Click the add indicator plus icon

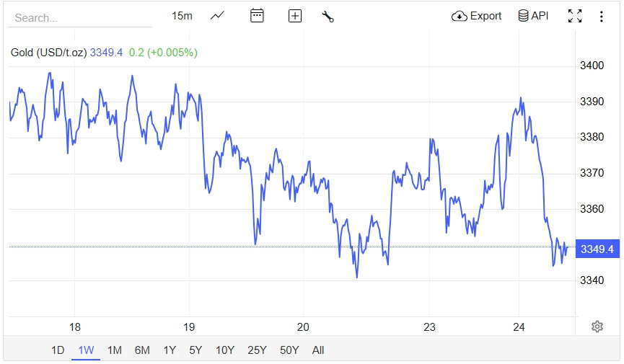point(294,16)
